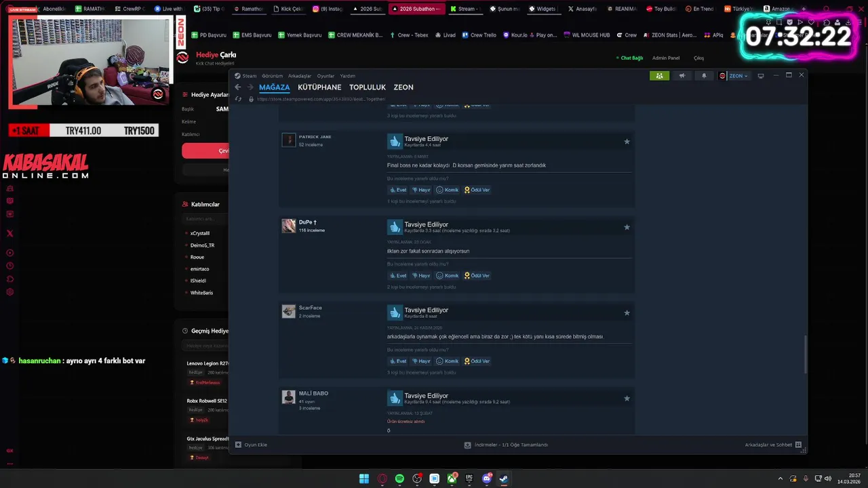The height and width of the screenshot is (488, 868).
Task: Select participant xCrystalll
Action: point(200,233)
